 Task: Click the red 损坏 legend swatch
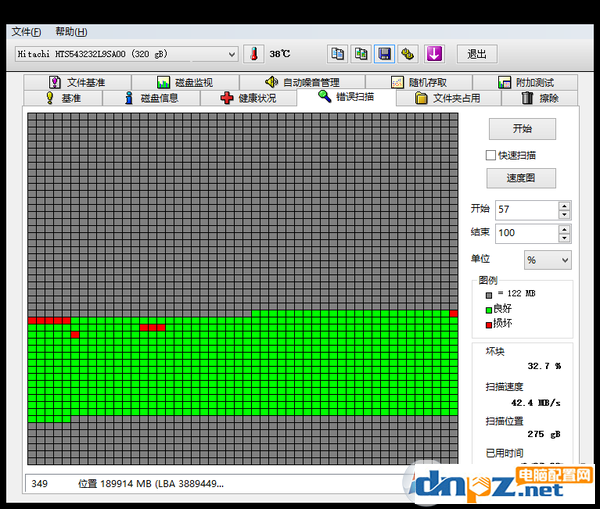[x=489, y=325]
